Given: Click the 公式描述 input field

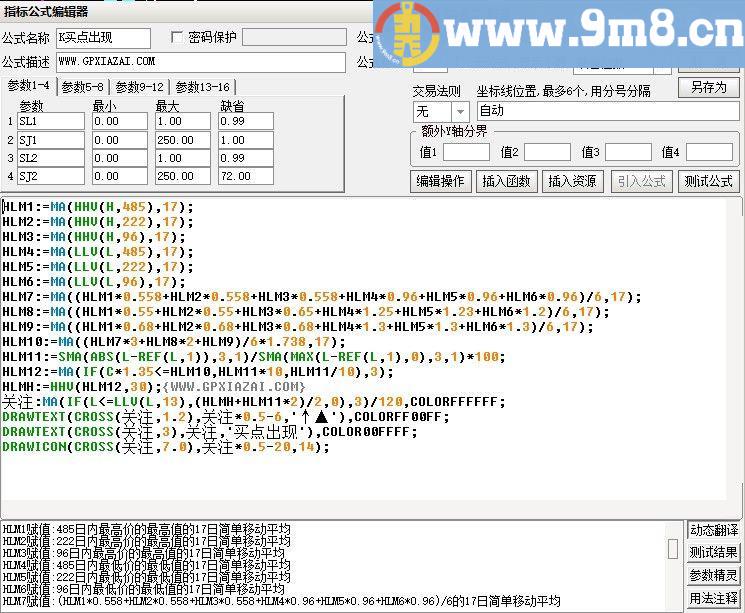Looking at the screenshot, I should [201, 62].
